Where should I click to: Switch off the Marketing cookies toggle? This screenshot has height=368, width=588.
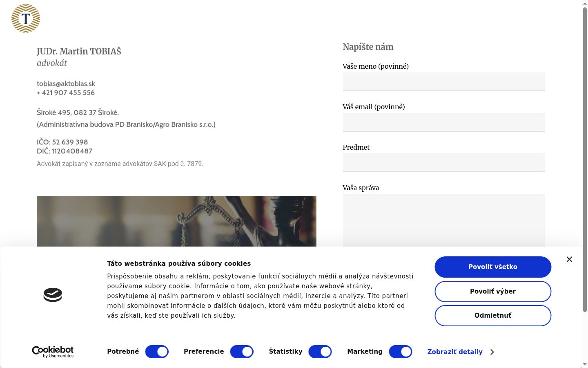(x=401, y=352)
